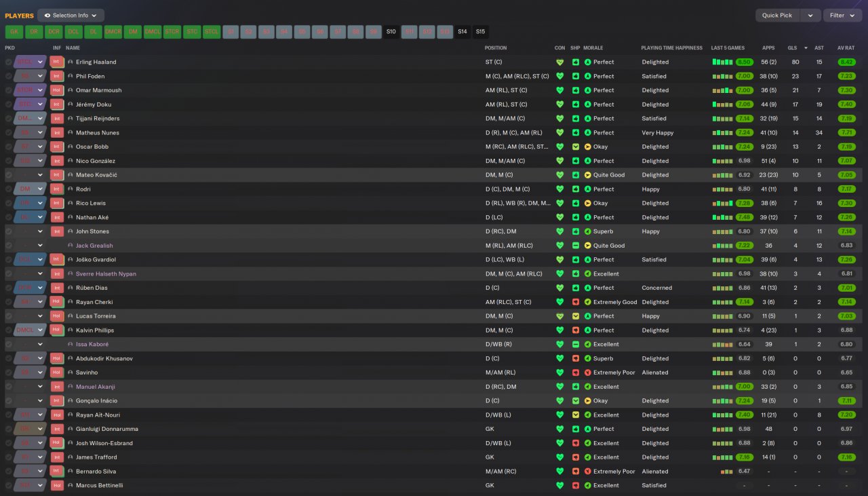Click the match sharpness icon for Rayan Aït-Nouri
The width and height of the screenshot is (868, 496).
coord(576,415)
